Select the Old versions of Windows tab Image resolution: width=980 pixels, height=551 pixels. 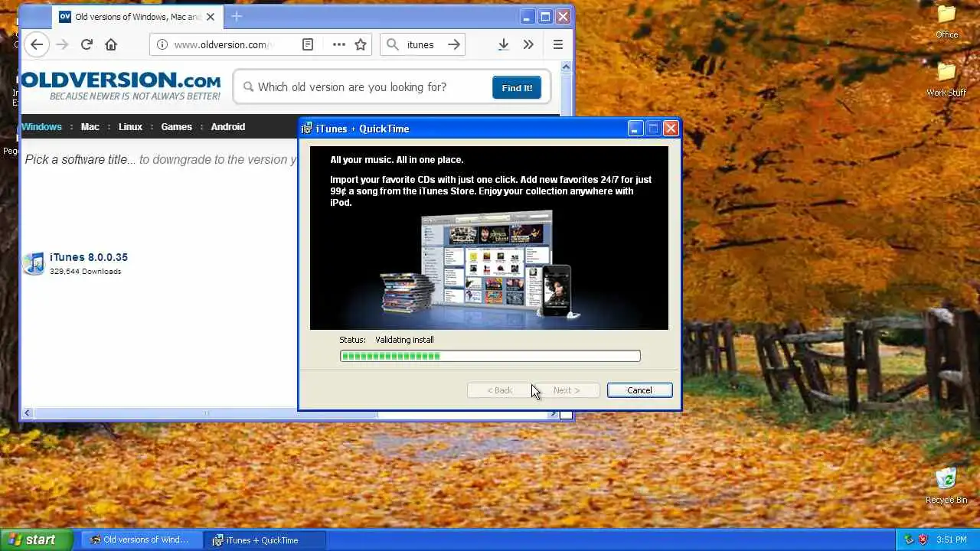pos(138,17)
